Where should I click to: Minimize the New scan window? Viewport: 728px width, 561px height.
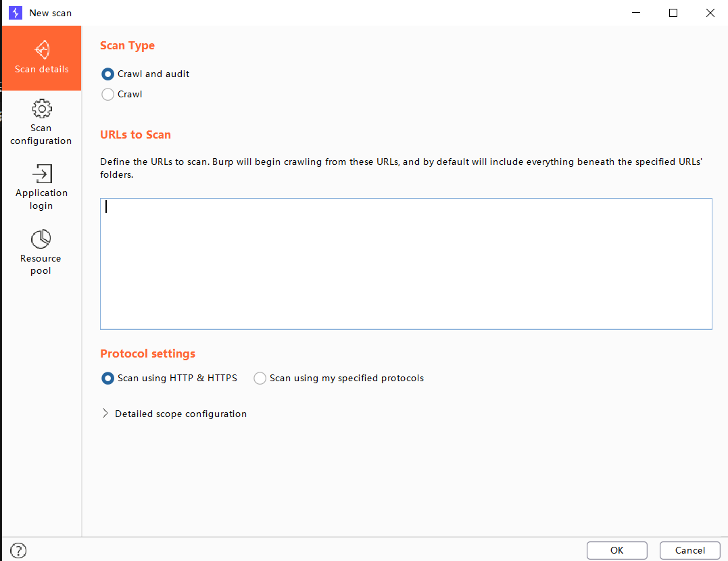[635, 13]
